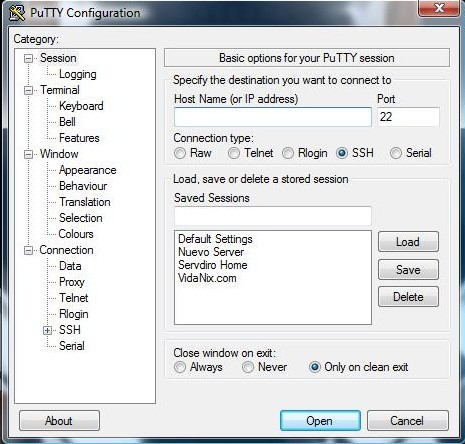Viewport: 465px width, 444px height.
Task: Choose Telnet connection type radio button
Action: (234, 153)
